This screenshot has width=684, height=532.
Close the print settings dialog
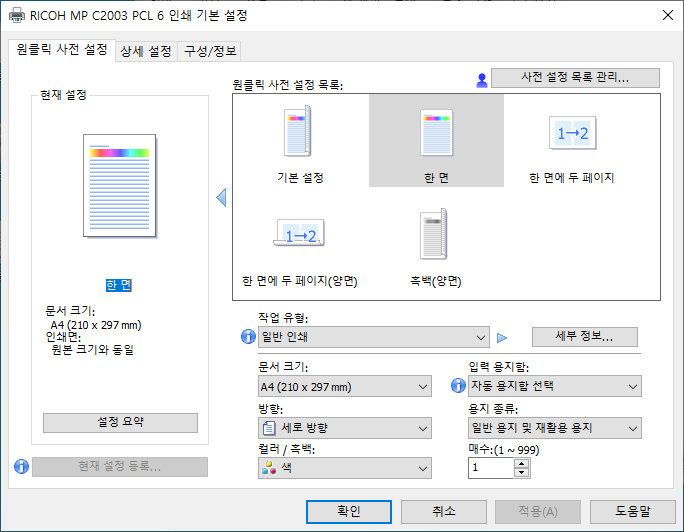click(668, 15)
